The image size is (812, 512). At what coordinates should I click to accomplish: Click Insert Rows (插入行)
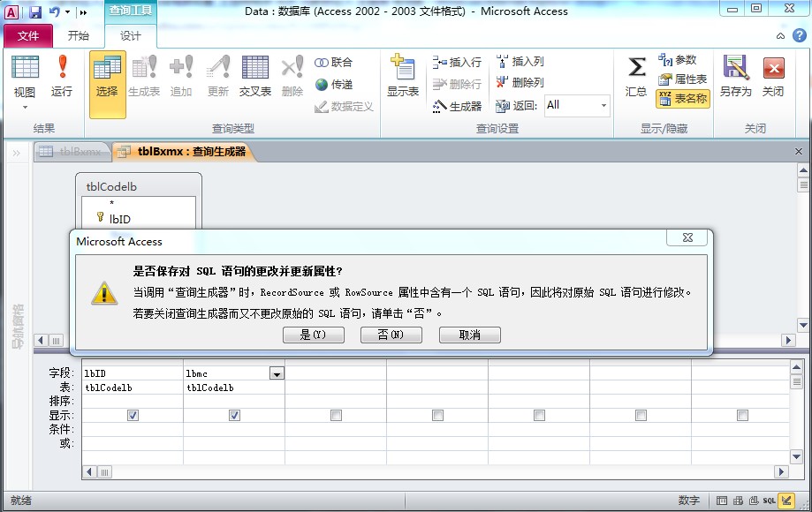pyautogui.click(x=457, y=62)
